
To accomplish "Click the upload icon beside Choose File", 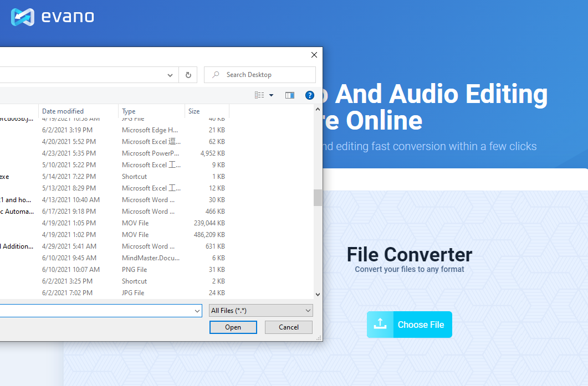I will pyautogui.click(x=380, y=325).
